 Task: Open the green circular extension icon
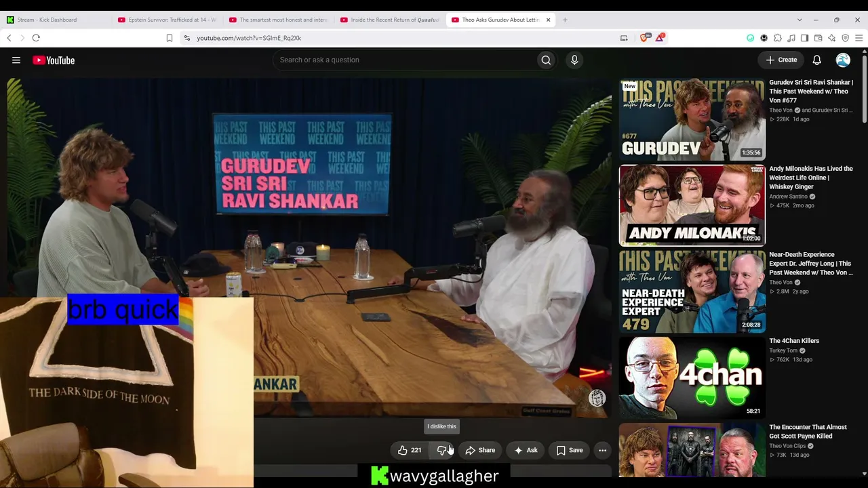tap(750, 38)
